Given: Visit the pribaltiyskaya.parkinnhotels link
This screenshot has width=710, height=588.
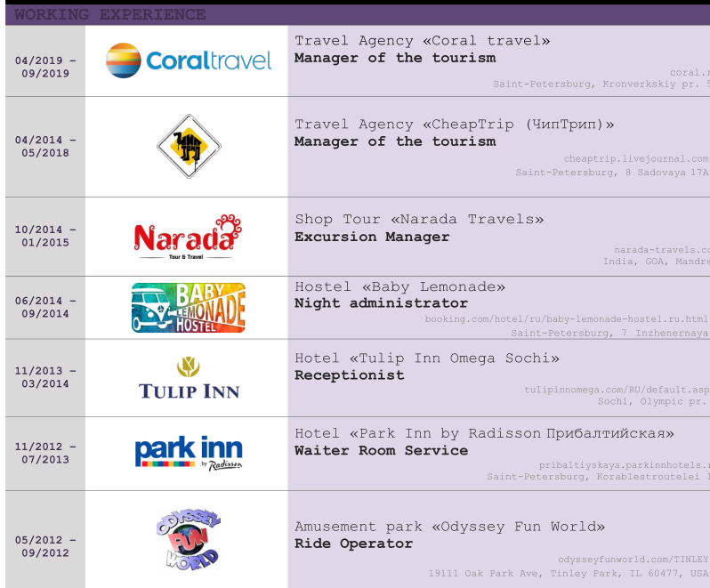Looking at the screenshot, I should pos(624,464).
